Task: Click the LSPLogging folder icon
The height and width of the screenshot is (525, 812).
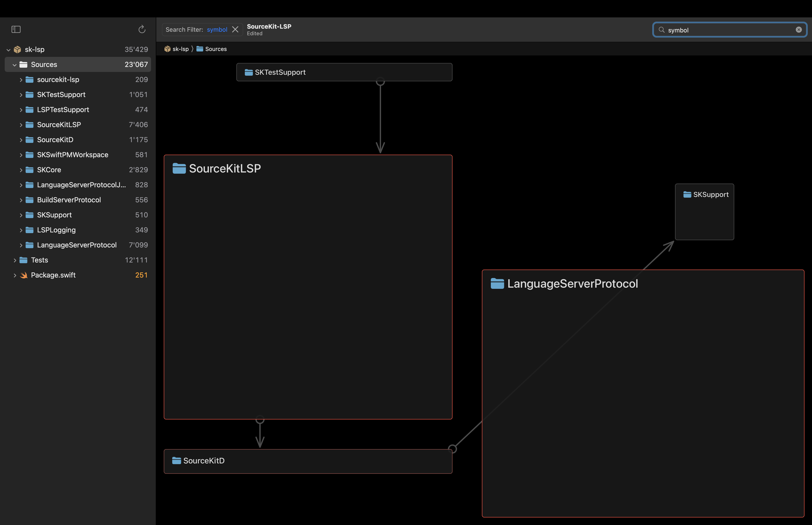Action: pyautogui.click(x=30, y=230)
